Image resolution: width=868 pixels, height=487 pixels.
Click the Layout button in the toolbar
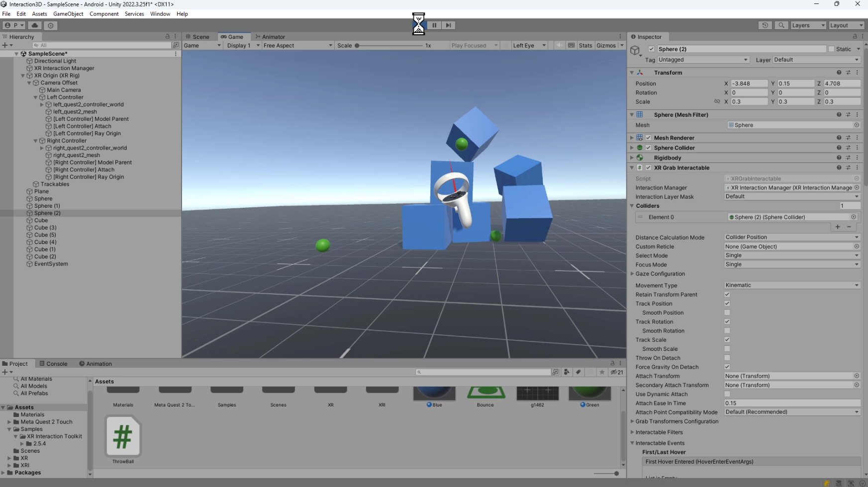pyautogui.click(x=846, y=25)
